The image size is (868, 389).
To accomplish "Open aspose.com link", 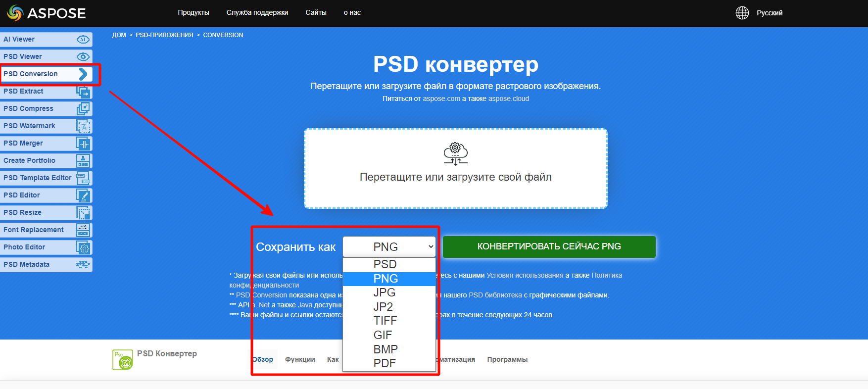I will 441,98.
